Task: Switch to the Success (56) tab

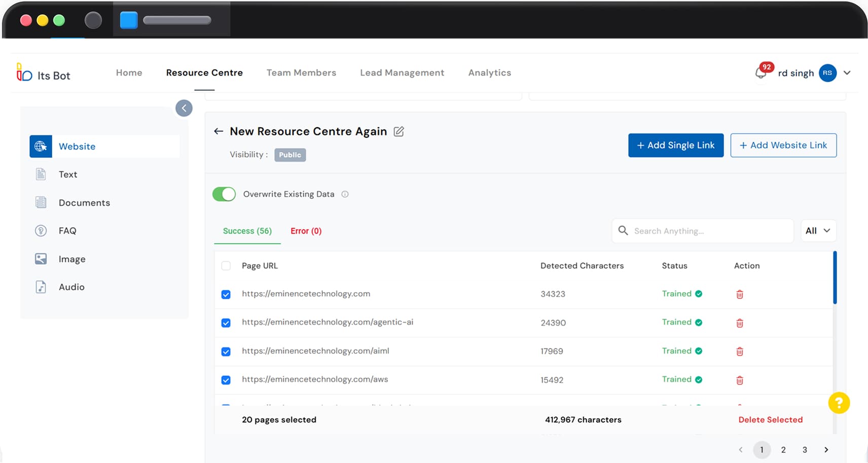Action: point(247,231)
